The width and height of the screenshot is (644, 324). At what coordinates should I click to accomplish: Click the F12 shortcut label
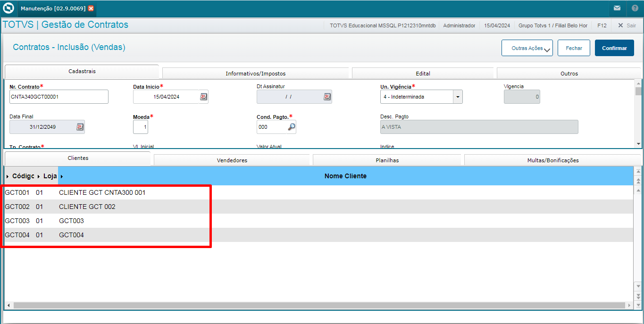click(x=602, y=25)
